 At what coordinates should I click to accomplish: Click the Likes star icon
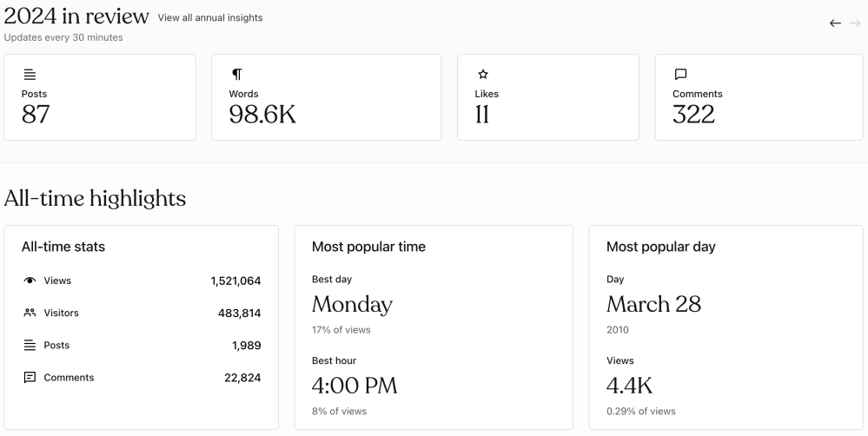[x=482, y=75]
